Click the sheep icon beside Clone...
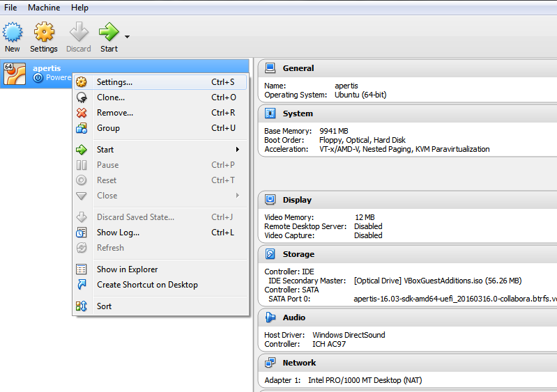Viewport: 557px width, 392px height. tap(82, 97)
